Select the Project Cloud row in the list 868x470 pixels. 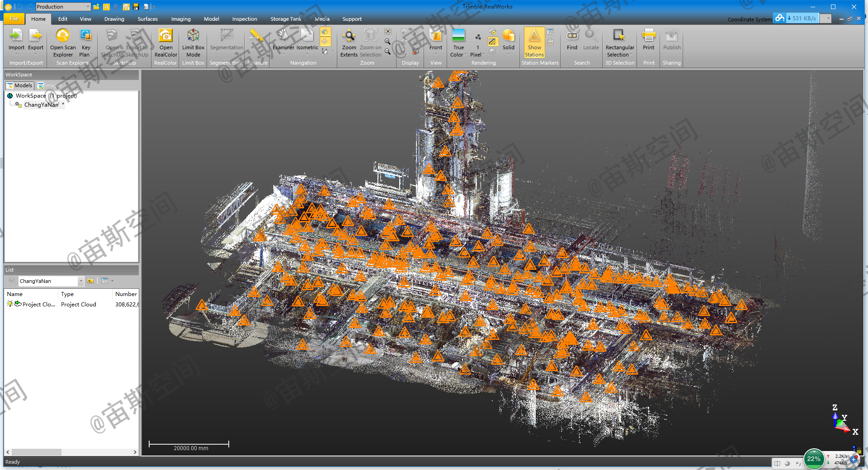point(71,305)
